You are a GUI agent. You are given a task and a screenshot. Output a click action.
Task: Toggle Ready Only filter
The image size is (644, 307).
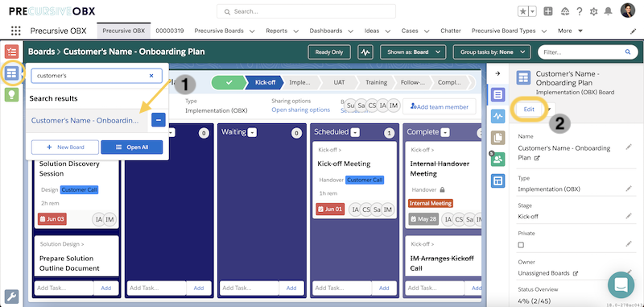329,52
